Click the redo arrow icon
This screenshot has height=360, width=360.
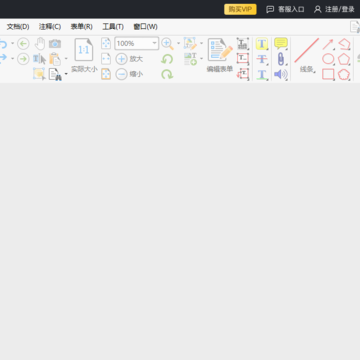[x=3, y=58]
